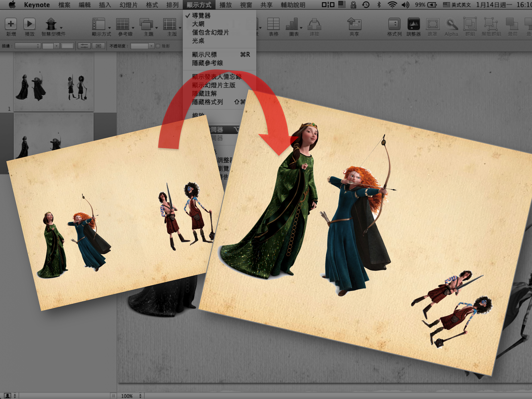This screenshot has height=399, width=532.
Task: Click the sliders button in the format bar
Action: [84, 46]
